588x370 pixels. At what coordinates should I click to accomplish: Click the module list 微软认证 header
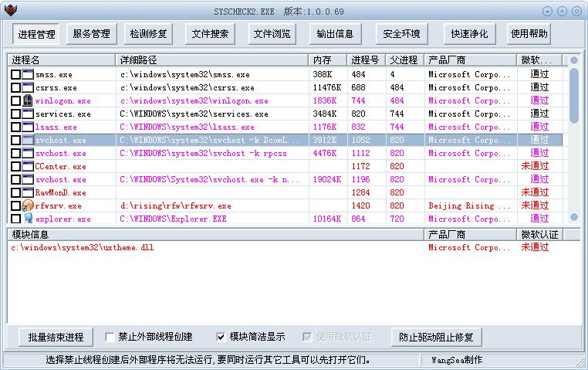pos(540,235)
